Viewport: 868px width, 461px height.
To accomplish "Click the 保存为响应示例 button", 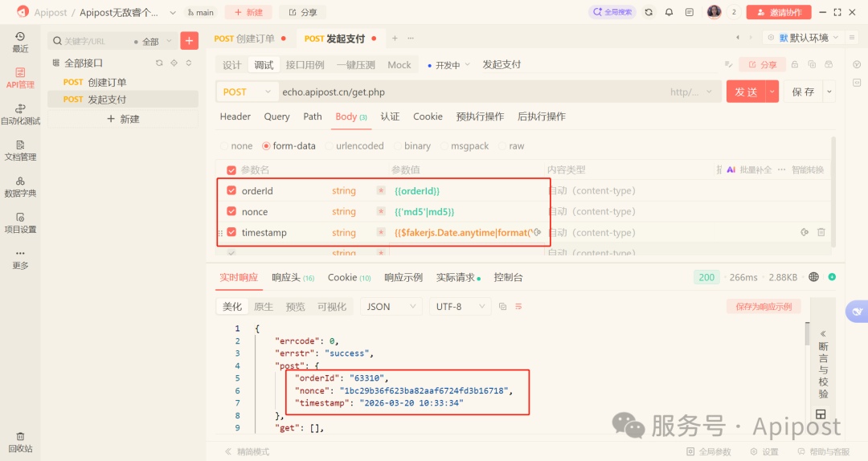I will 764,307.
